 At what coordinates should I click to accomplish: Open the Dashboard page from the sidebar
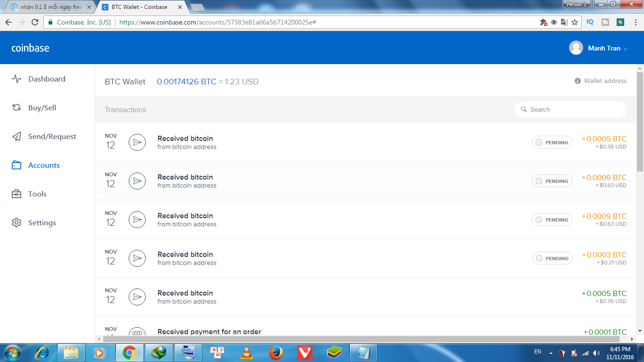click(x=38, y=79)
